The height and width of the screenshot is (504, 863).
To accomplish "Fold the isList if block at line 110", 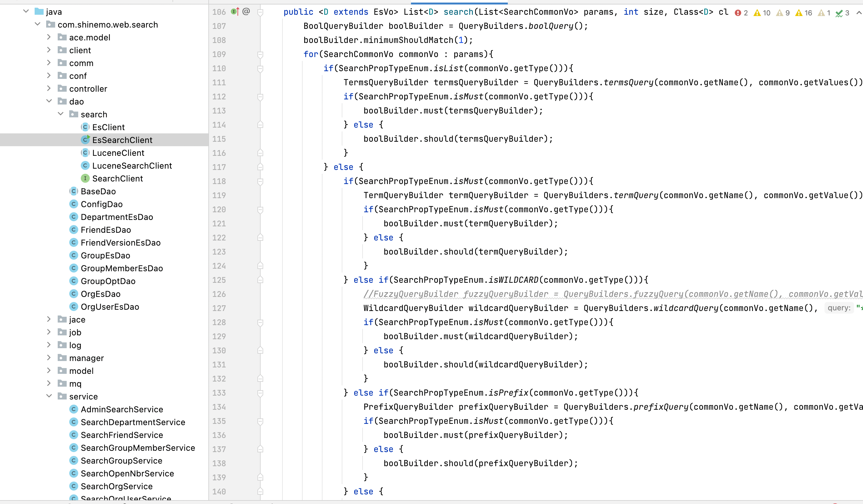I will pyautogui.click(x=260, y=69).
